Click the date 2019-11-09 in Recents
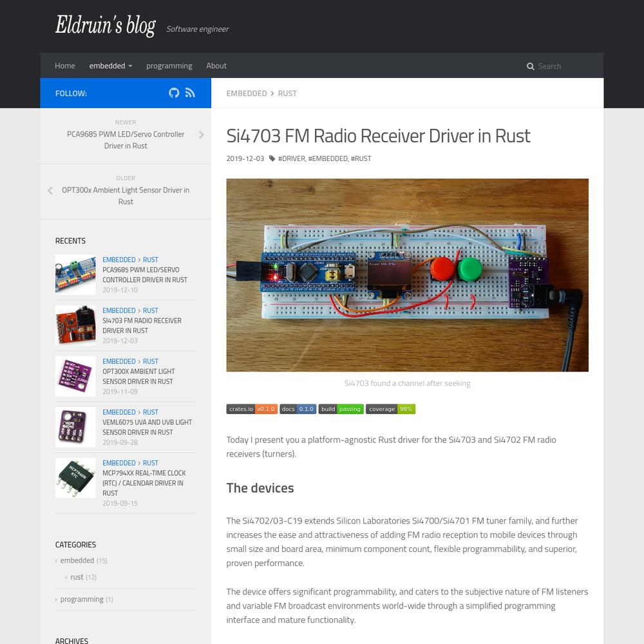The width and height of the screenshot is (644, 644). [120, 392]
